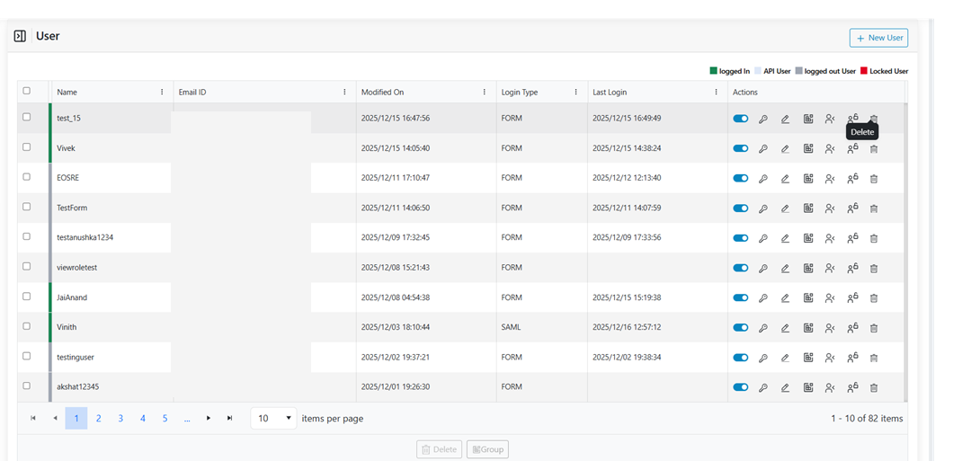980x461 pixels.
Task: Disable the test_15 user toggle switch
Action: click(741, 119)
